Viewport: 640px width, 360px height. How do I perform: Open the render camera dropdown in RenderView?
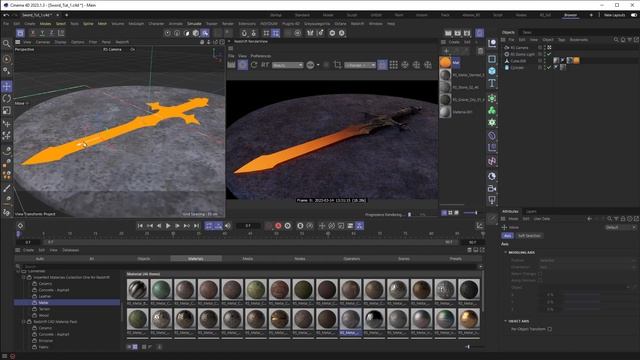pyautogui.click(x=360, y=65)
